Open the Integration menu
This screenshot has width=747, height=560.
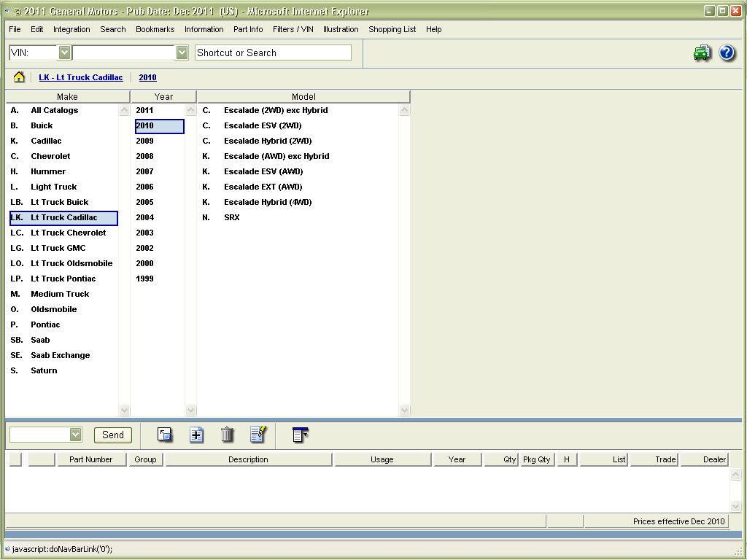click(x=71, y=29)
